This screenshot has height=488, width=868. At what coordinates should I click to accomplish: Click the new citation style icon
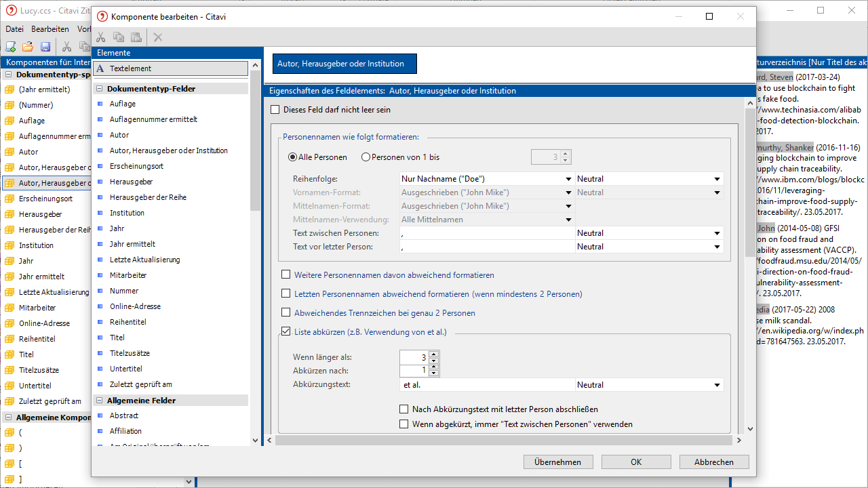(x=11, y=47)
